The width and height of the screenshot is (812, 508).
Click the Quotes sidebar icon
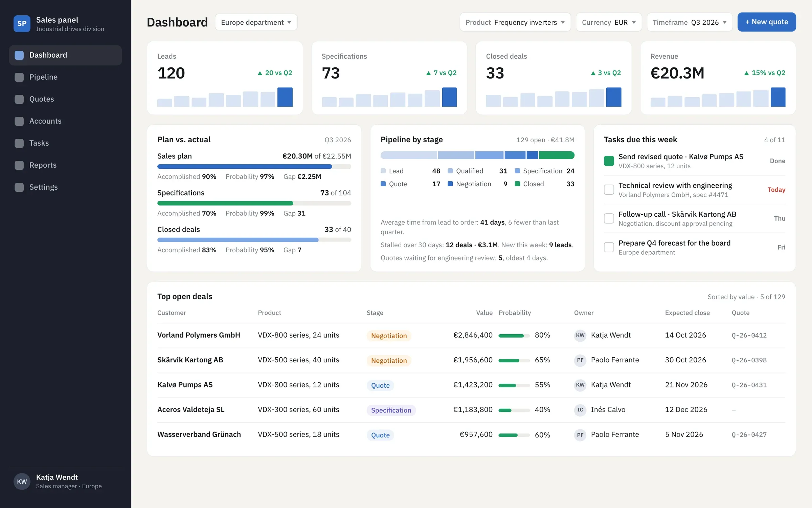19,99
